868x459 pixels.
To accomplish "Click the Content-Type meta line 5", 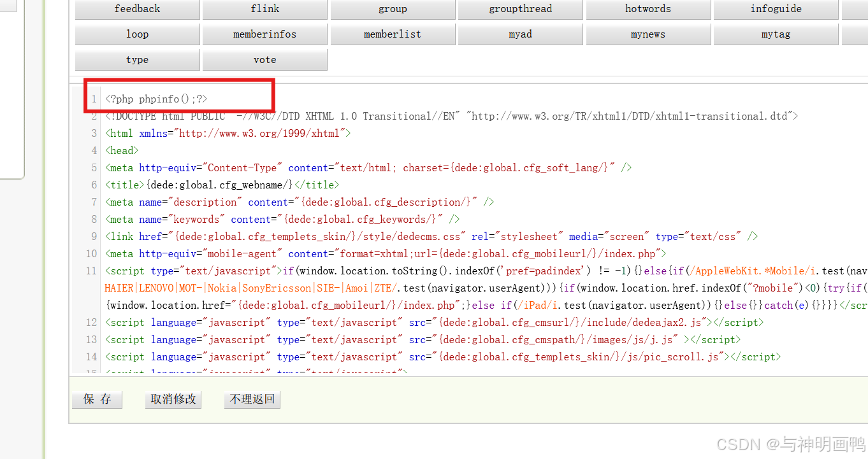I will point(368,167).
